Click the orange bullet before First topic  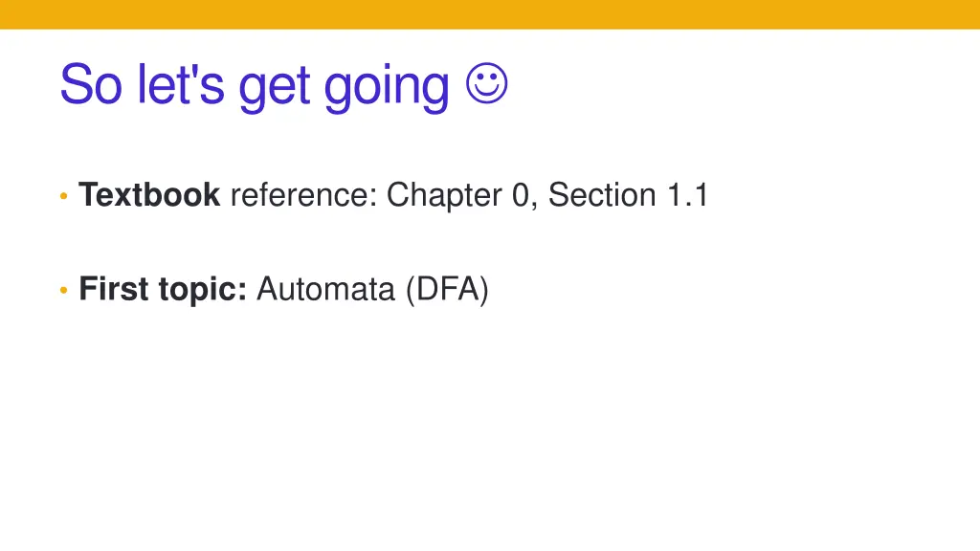tap(63, 290)
